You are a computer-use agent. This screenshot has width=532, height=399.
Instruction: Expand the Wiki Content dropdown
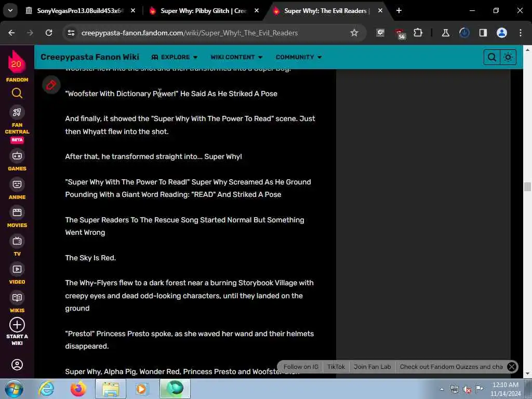click(x=236, y=57)
